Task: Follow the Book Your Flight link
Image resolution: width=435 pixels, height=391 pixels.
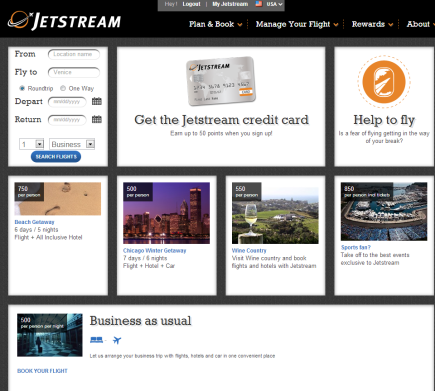Action: point(42,371)
